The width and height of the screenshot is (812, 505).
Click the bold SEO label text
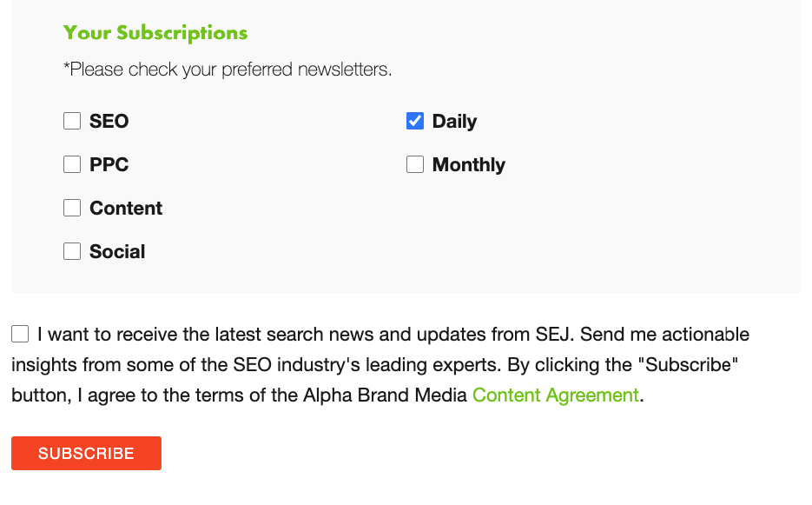109,122
